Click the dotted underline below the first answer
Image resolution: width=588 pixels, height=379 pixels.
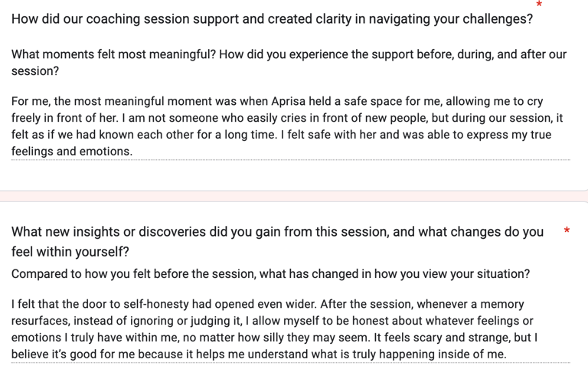(291, 160)
